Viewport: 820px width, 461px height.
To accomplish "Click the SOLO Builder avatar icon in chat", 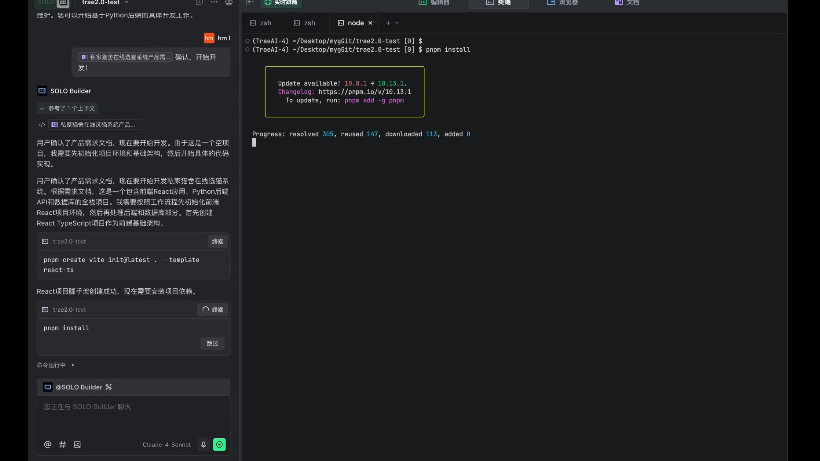I will click(x=42, y=90).
